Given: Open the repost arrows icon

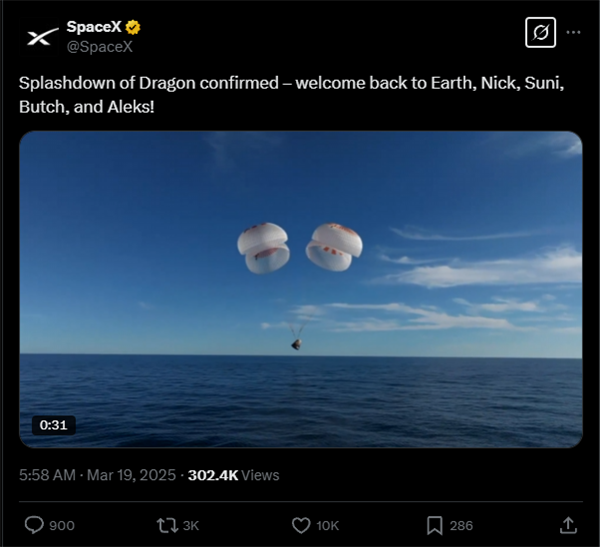Looking at the screenshot, I should 166,525.
